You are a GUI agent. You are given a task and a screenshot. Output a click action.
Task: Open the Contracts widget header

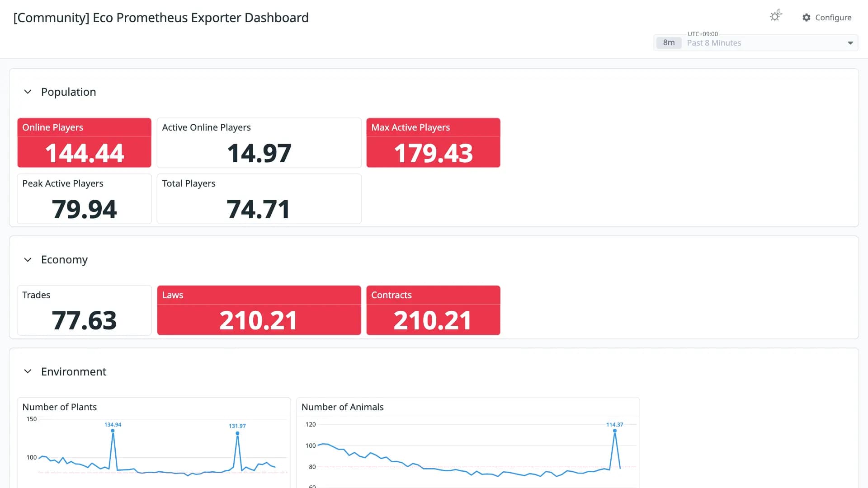pos(433,295)
